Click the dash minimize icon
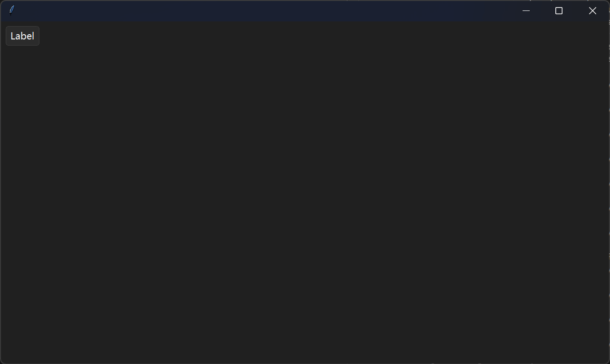Screen dimensions: 610x364 coord(526,10)
